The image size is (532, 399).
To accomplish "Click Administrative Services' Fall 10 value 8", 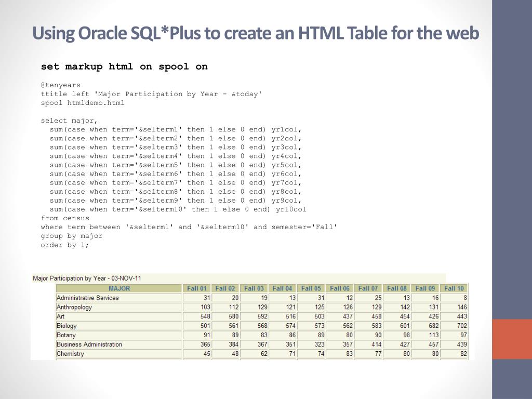I will click(465, 298).
